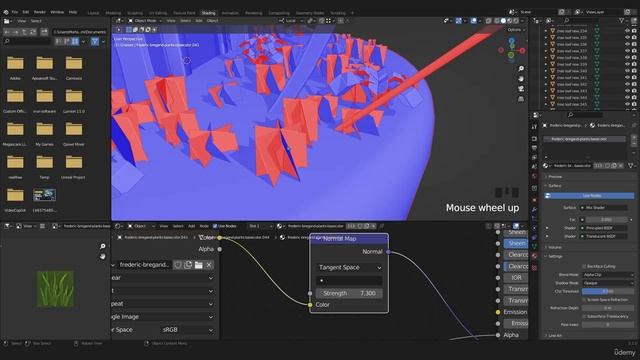
Task: Unlink image with X in image texture node
Action: coord(209,265)
